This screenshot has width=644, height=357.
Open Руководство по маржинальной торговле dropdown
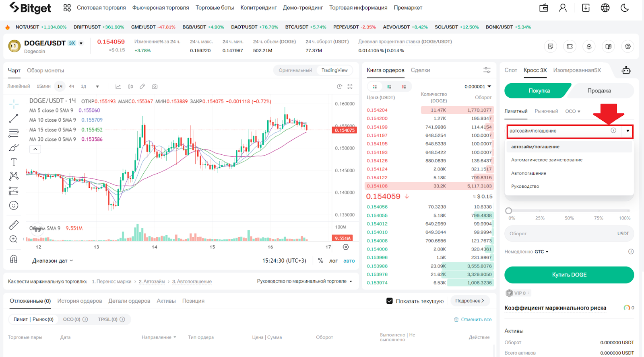305,281
